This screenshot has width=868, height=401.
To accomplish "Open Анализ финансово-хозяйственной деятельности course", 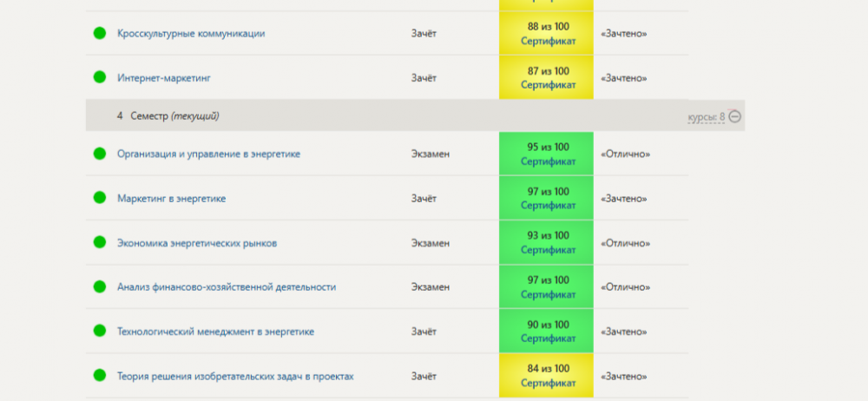I will click(227, 287).
